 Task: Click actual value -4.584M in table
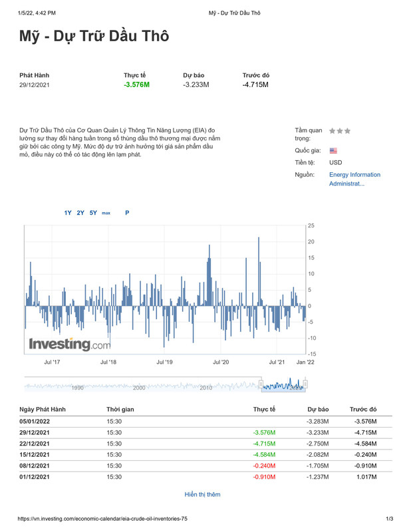265,455
